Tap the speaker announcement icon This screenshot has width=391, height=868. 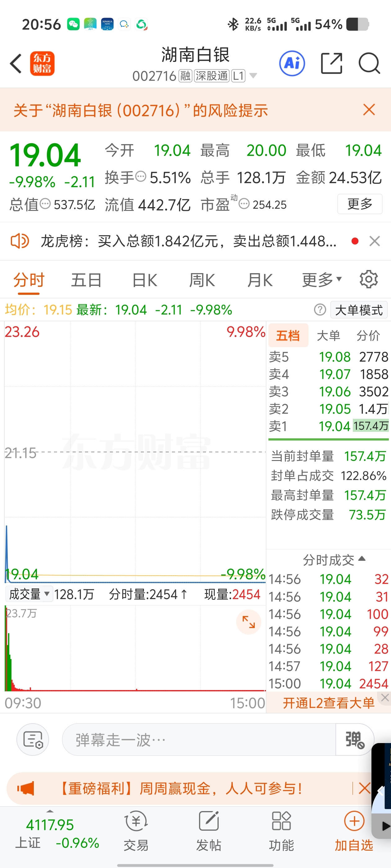(x=20, y=241)
